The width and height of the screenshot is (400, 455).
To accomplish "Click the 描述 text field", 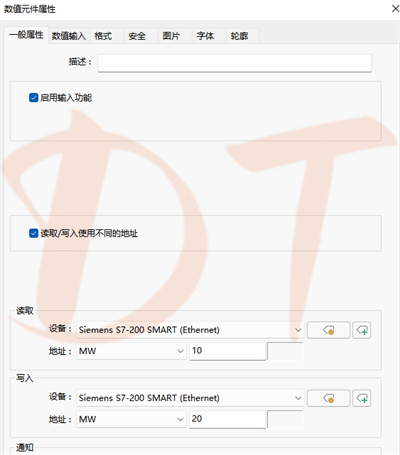I will tap(235, 63).
